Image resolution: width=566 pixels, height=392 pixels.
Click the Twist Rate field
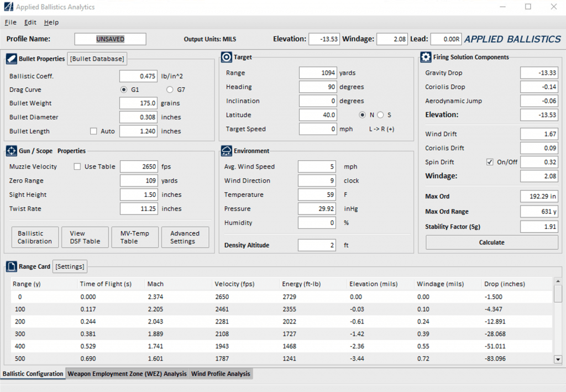[x=139, y=208]
